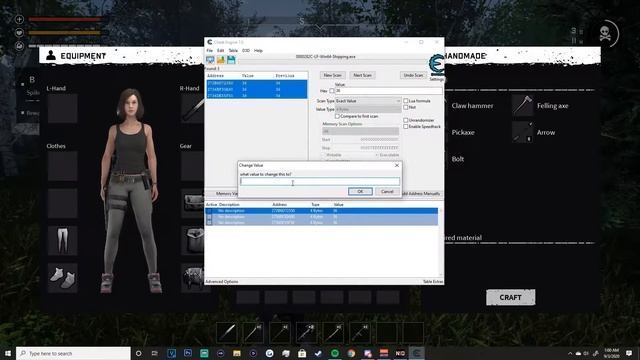Enable the Lua formula checkbox

tap(406, 100)
